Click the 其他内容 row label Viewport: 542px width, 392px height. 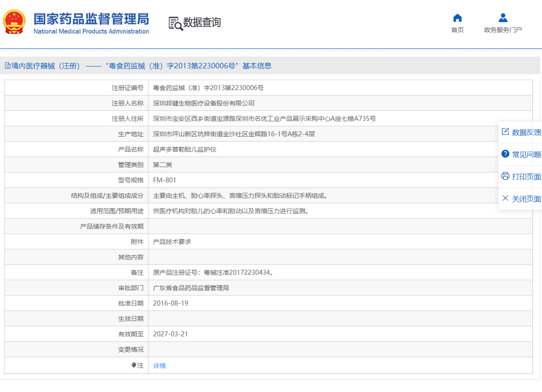pyautogui.click(x=131, y=257)
